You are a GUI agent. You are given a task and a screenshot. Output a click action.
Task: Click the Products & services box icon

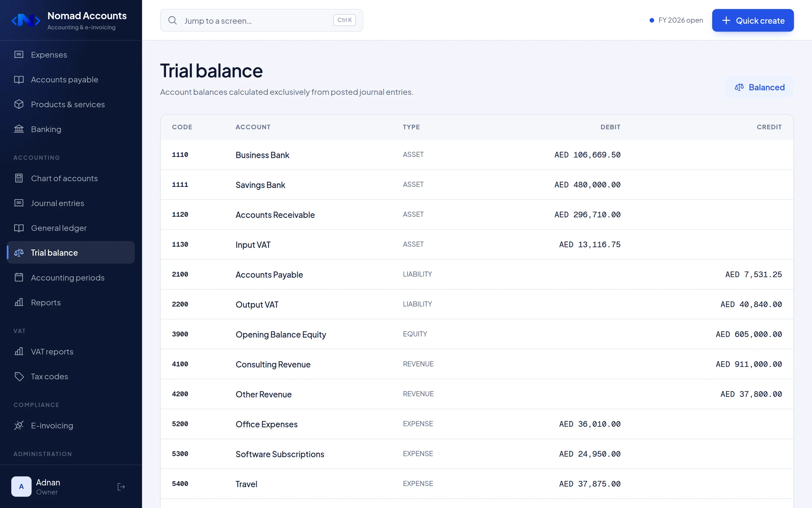[19, 104]
